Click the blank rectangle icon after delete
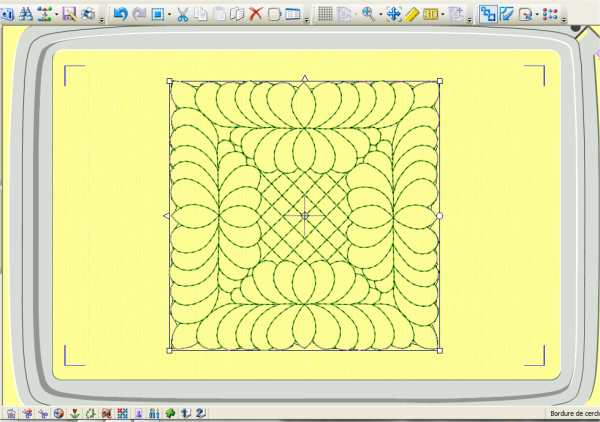Screen dimensions: 600x422 click(x=274, y=15)
